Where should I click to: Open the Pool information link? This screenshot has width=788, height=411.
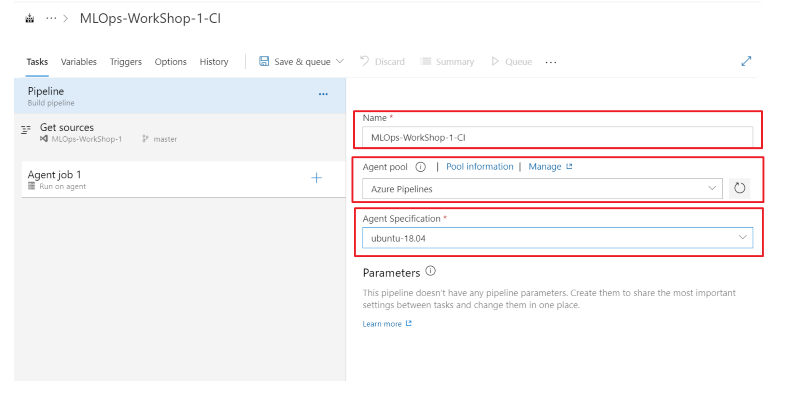coord(480,167)
